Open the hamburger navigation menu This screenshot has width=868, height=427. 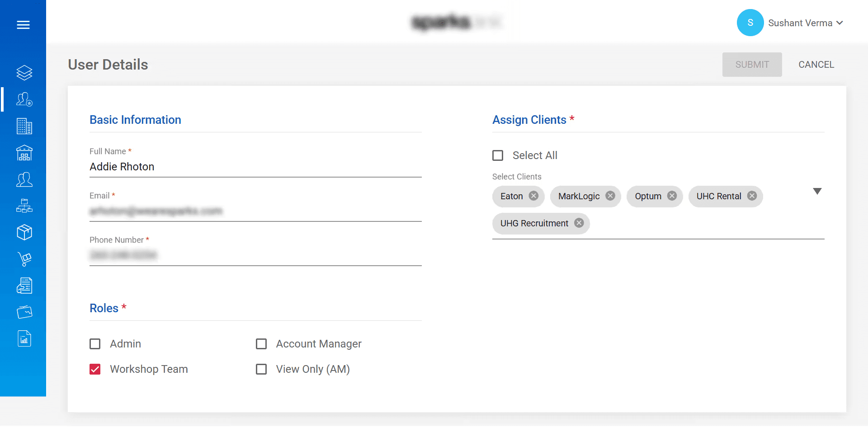24,25
